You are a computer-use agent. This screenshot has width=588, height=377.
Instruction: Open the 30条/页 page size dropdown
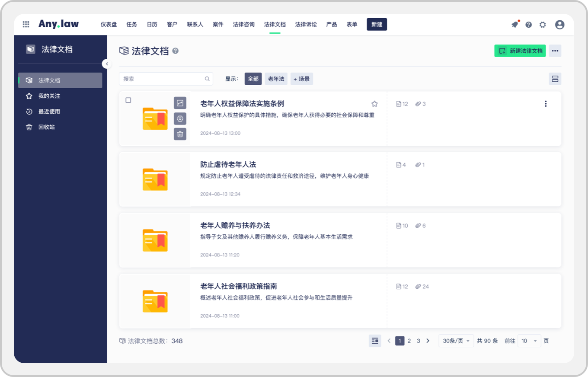coord(456,341)
